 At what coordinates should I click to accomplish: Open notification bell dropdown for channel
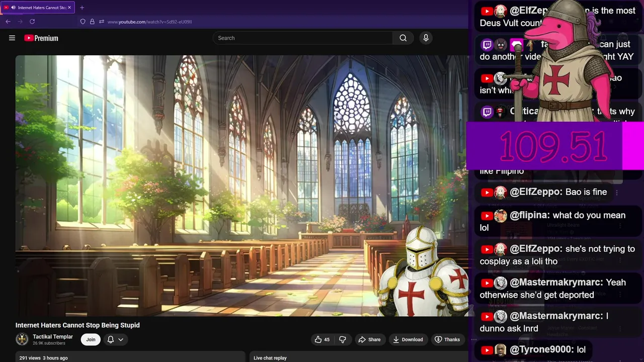115,339
